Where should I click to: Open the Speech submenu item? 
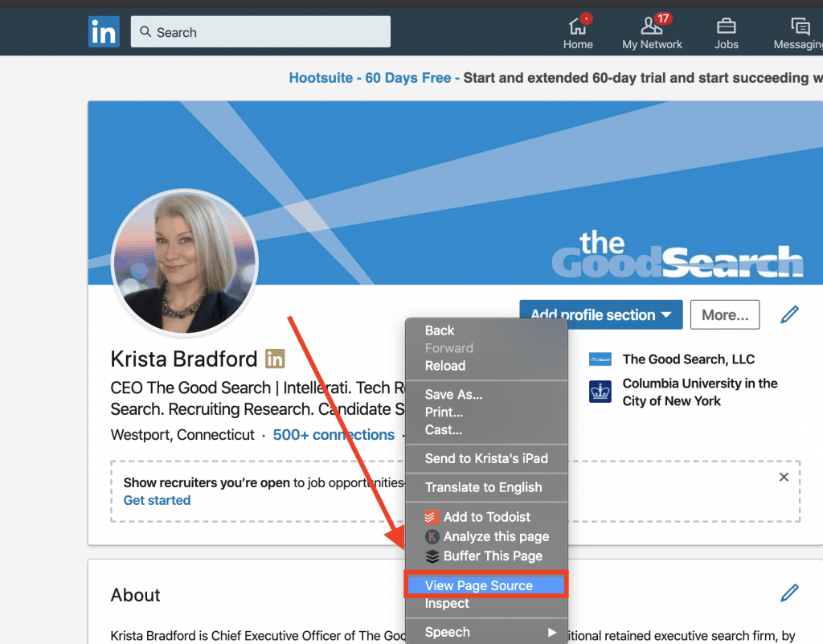486,632
